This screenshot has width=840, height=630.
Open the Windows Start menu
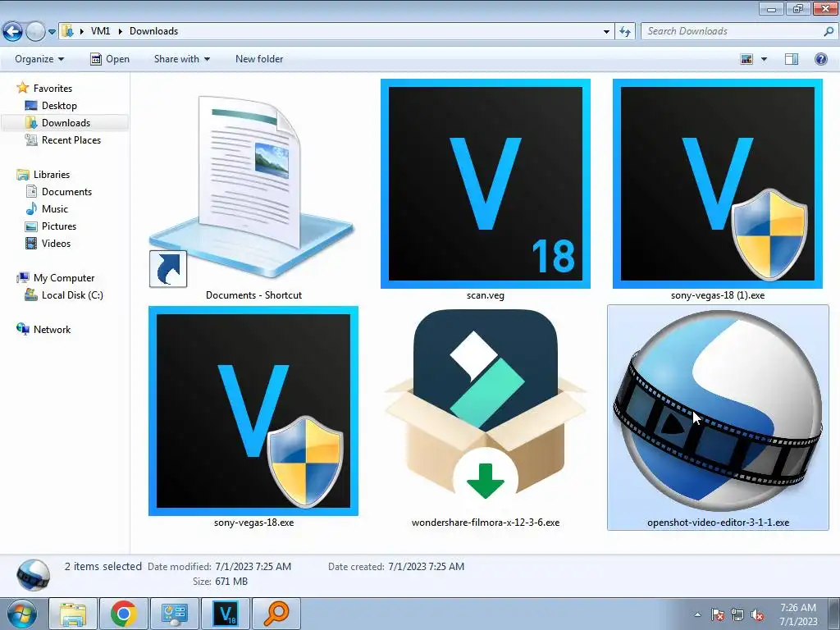(22, 614)
